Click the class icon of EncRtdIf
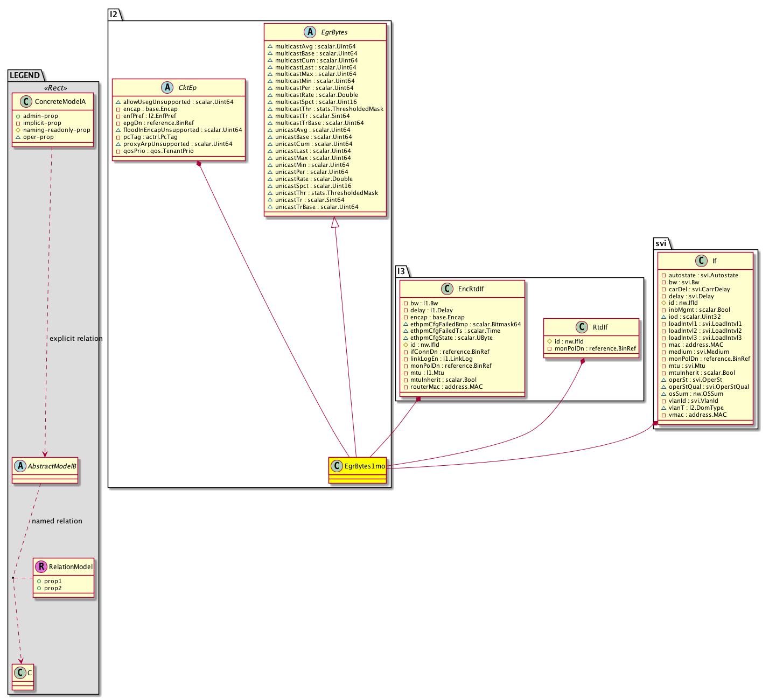This screenshot has width=769, height=700. [x=447, y=289]
